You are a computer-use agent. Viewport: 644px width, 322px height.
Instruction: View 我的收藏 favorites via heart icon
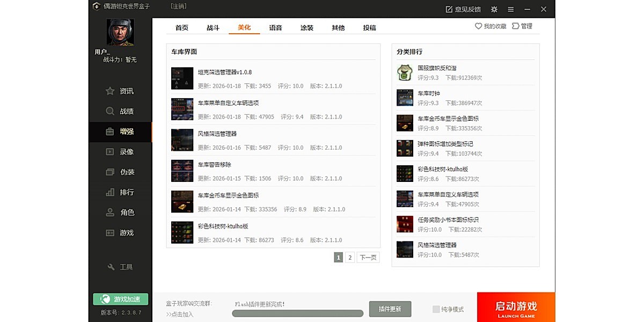pos(489,26)
